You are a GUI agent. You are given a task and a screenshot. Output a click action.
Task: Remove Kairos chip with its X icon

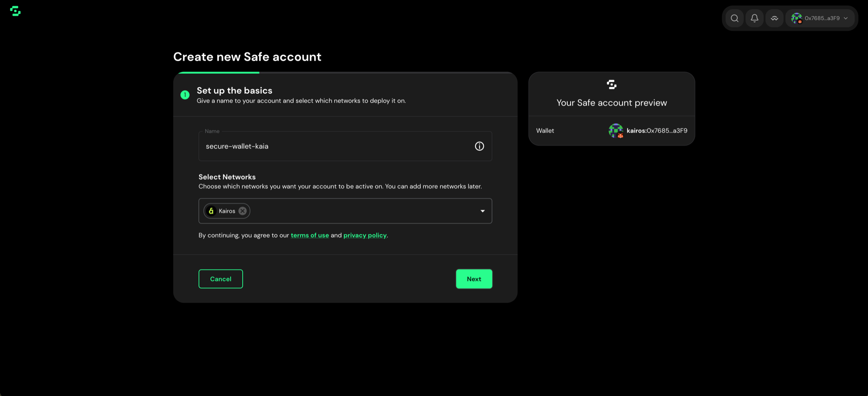point(243,211)
